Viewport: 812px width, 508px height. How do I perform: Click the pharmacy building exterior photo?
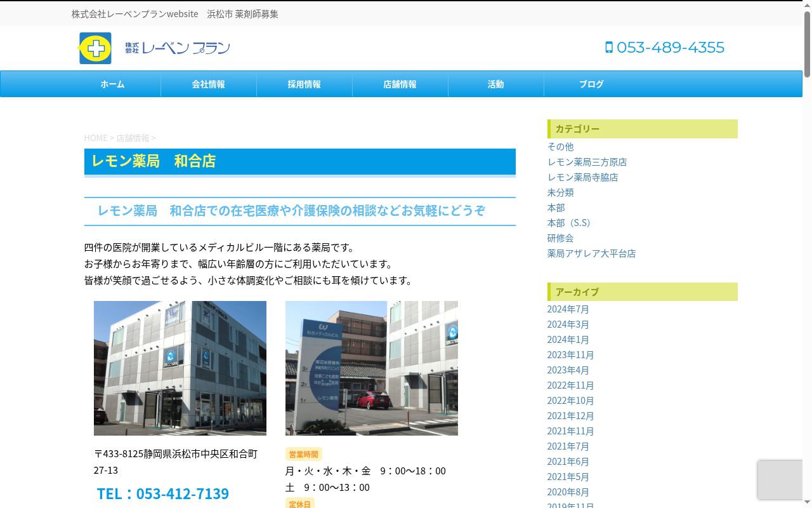tap(180, 368)
